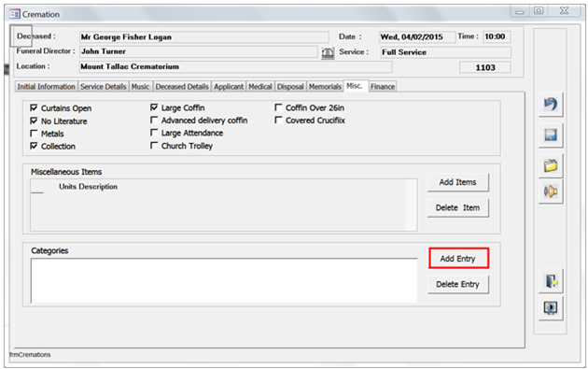588x369 pixels.
Task: Minimize the Cremation window
Action: [519, 11]
